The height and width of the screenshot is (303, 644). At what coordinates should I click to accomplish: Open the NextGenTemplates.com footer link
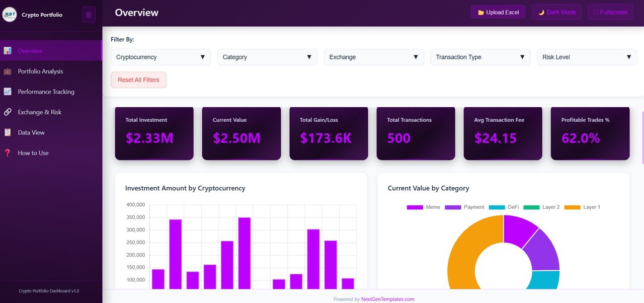[x=387, y=299]
